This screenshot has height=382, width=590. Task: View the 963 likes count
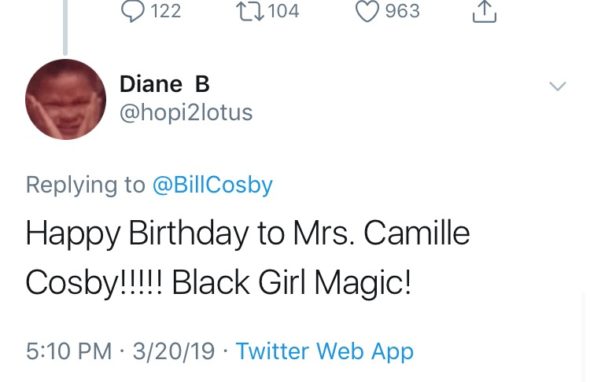pos(402,11)
